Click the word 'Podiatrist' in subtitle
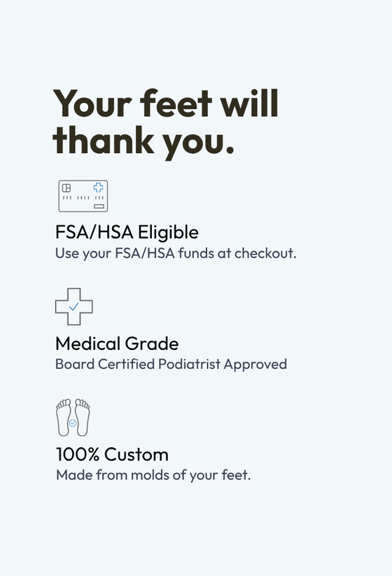The image size is (392, 576). click(189, 364)
